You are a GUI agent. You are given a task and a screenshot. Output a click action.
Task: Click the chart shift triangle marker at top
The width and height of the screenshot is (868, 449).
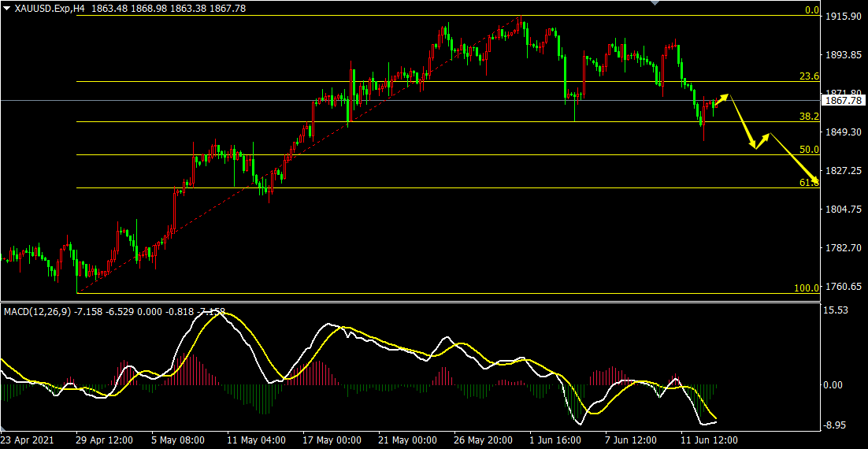654,3
